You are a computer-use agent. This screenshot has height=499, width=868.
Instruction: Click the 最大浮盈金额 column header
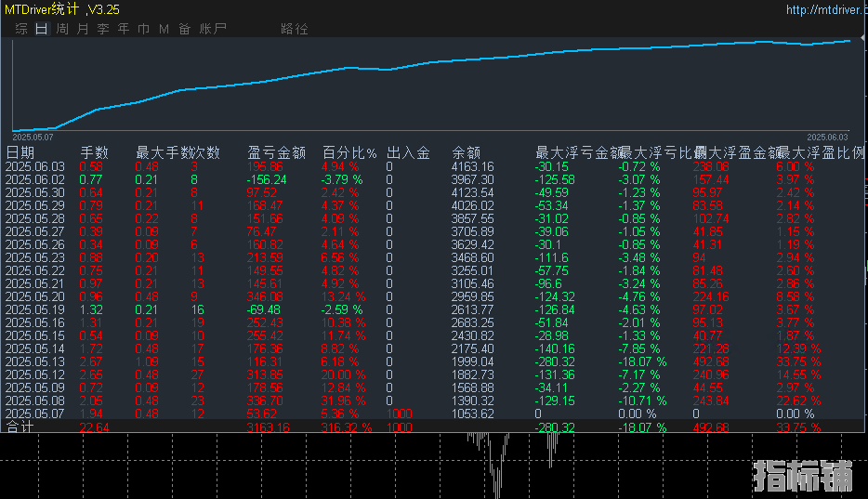pyautogui.click(x=736, y=152)
